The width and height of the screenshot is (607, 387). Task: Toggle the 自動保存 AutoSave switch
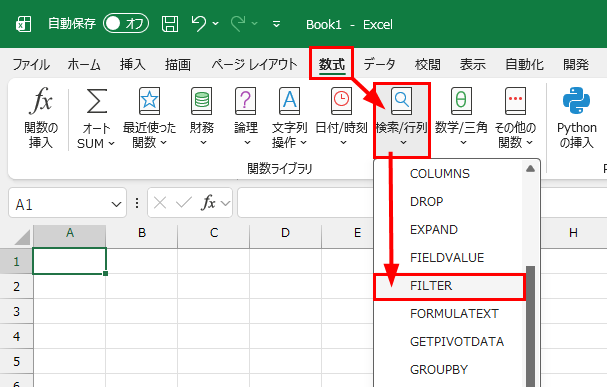click(126, 24)
